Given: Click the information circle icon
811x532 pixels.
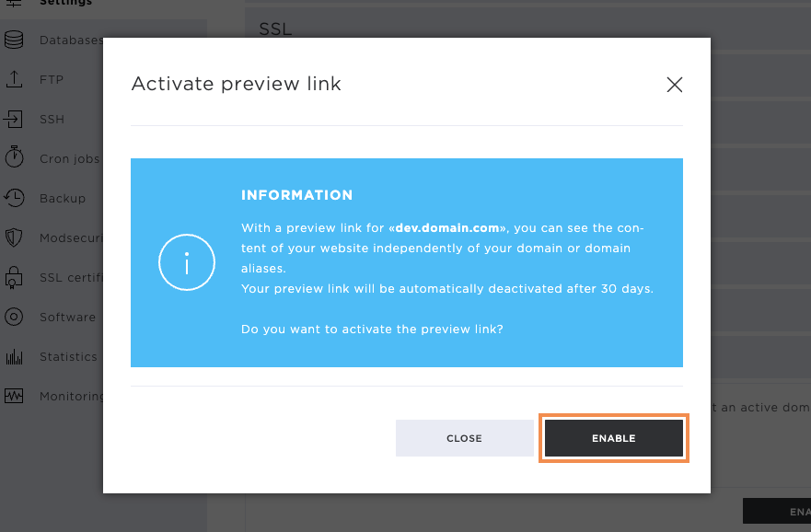Looking at the screenshot, I should (187, 262).
